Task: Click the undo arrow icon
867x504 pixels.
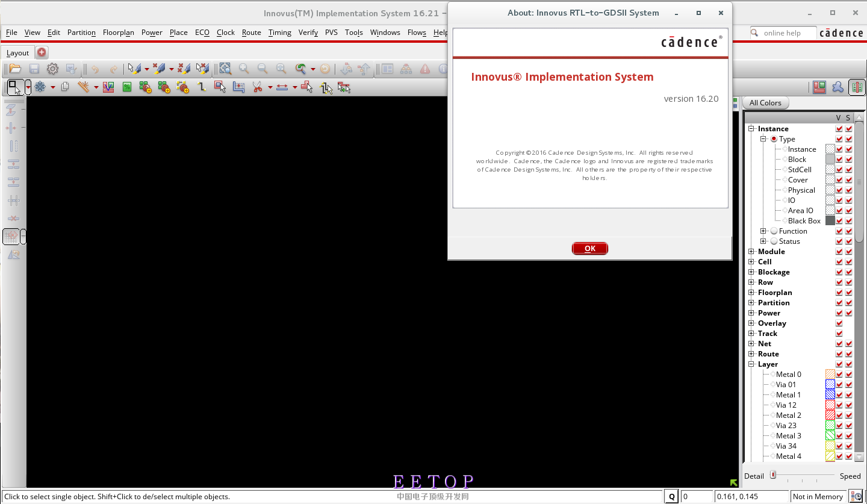Action: tap(95, 69)
